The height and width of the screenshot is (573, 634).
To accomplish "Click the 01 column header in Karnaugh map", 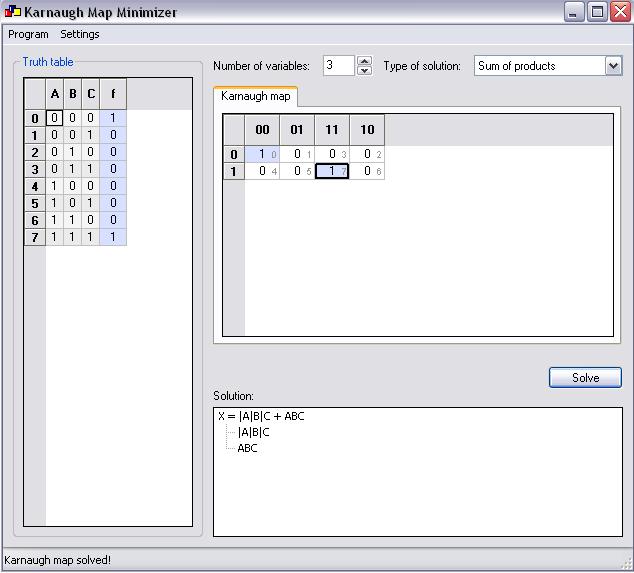I will click(297, 130).
